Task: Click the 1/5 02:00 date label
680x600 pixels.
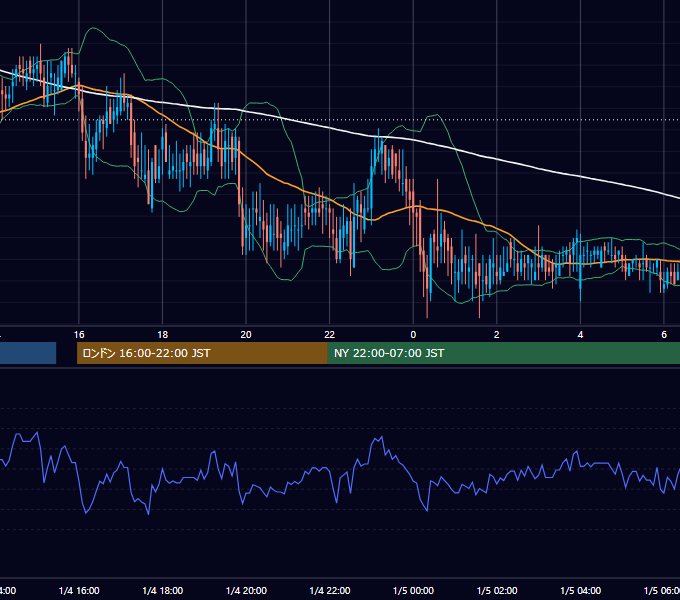Action: (x=497, y=590)
